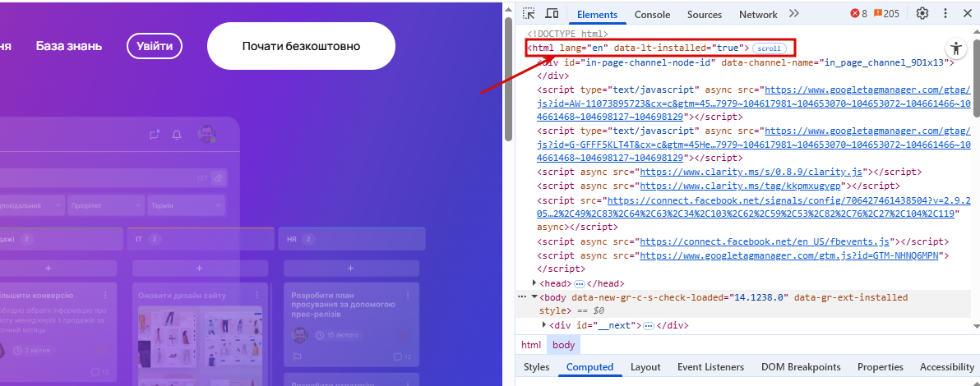The image size is (980, 386).
Task: Click the ellipsis badge inside the <head> element
Action: (x=579, y=283)
